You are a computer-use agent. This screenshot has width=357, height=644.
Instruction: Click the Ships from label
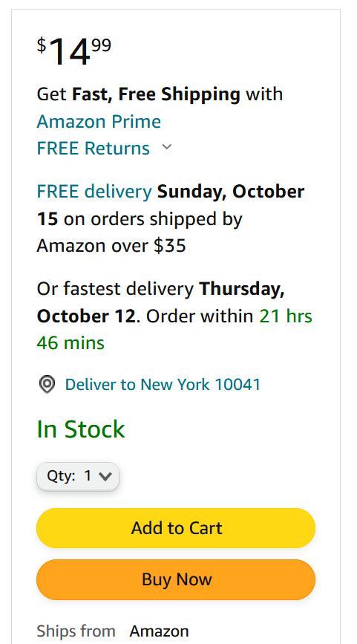pyautogui.click(x=76, y=631)
